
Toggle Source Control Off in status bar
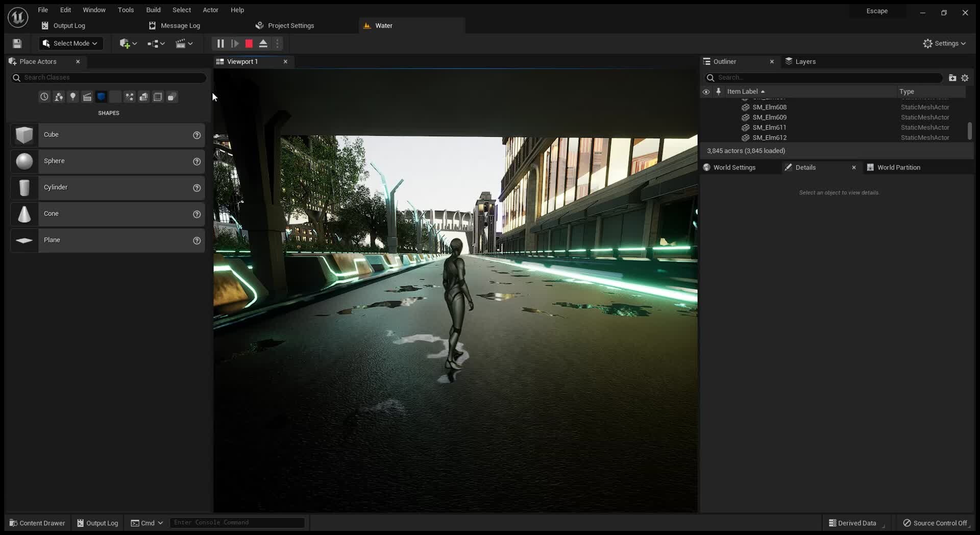pos(936,523)
